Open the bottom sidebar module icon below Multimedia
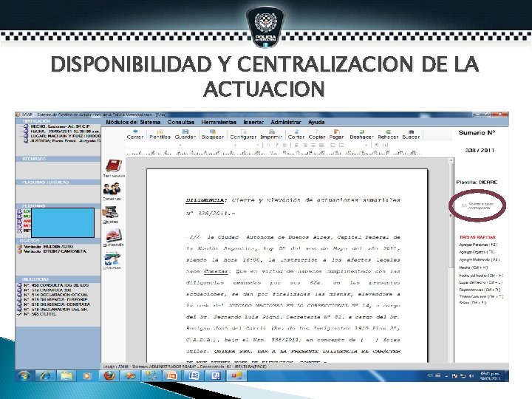 click(112, 259)
